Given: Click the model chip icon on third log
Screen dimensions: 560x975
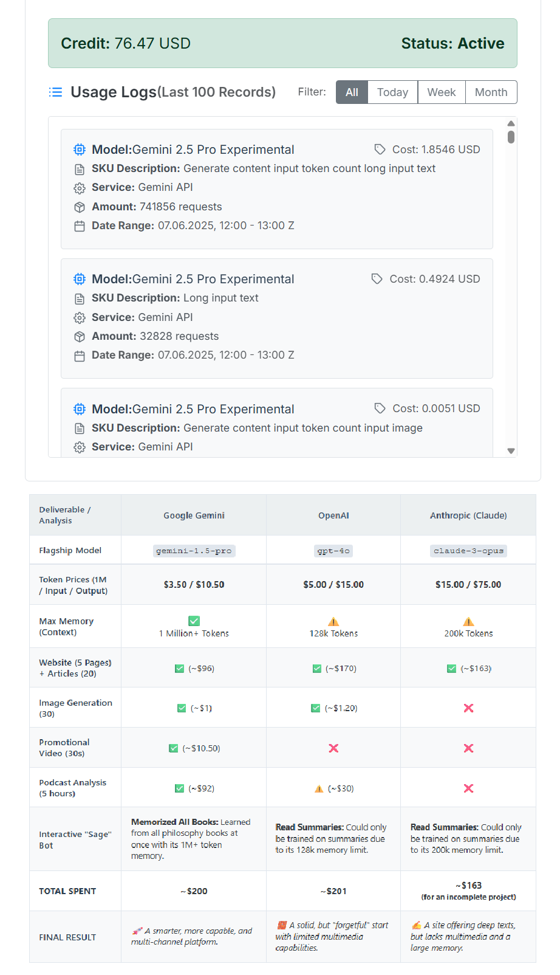Looking at the screenshot, I should pyautogui.click(x=80, y=409).
